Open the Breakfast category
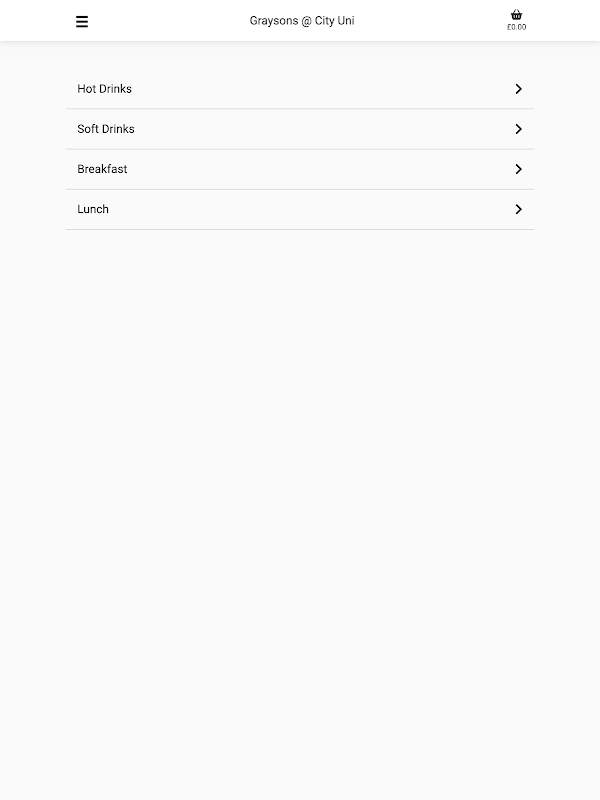This screenshot has width=600, height=800. 300,169
